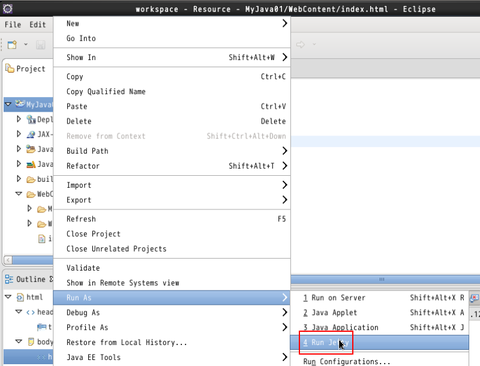This screenshot has width=480, height=366.
Task: Collapse the head outline node
Action: coord(19,312)
